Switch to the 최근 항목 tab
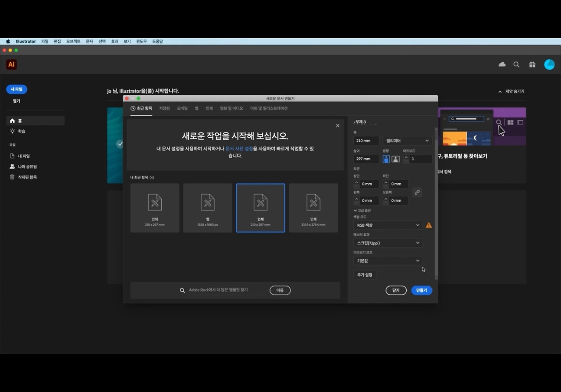The height and width of the screenshot is (392, 561). coord(142,108)
